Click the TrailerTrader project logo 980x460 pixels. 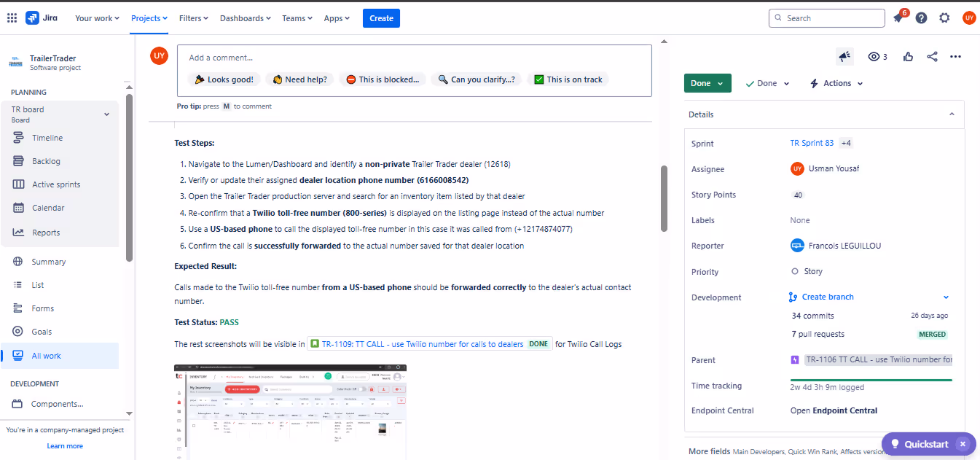[16, 63]
